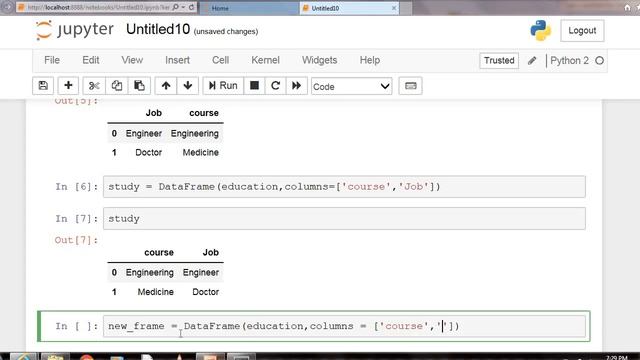This screenshot has width=640, height=360.
Task: Click the 'Job' header in Out[7] table
Action: [x=211, y=253]
